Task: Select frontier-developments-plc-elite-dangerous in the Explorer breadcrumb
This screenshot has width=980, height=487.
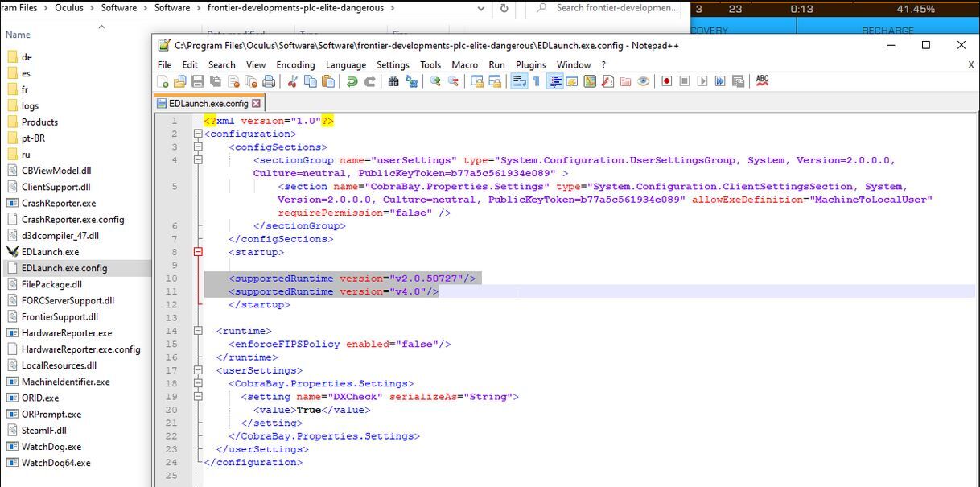Action: 297,8
